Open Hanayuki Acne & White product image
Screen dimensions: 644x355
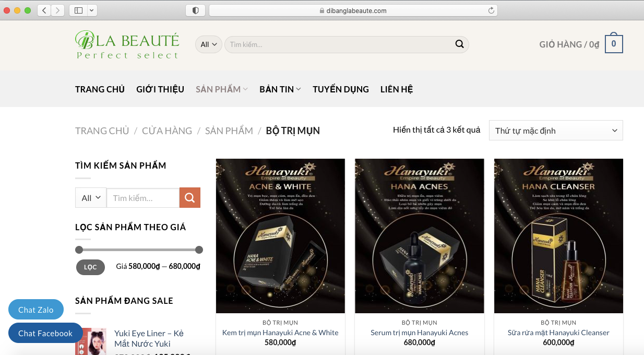point(280,236)
